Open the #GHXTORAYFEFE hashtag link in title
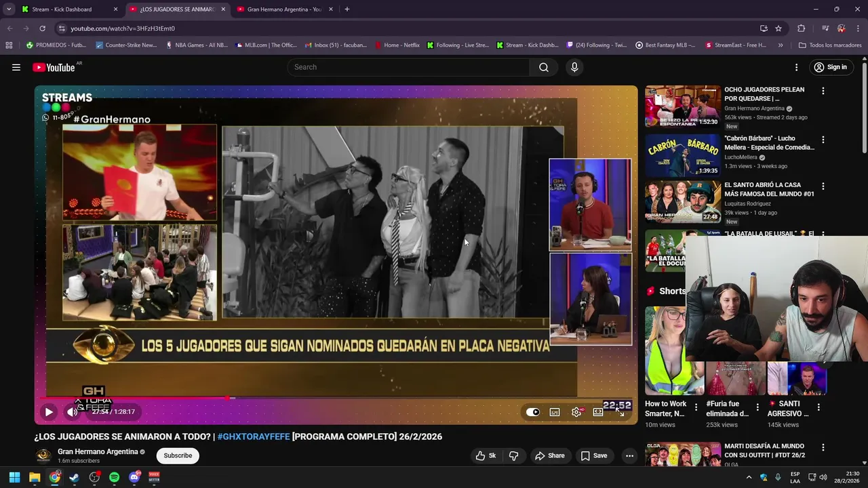 pos(253,436)
